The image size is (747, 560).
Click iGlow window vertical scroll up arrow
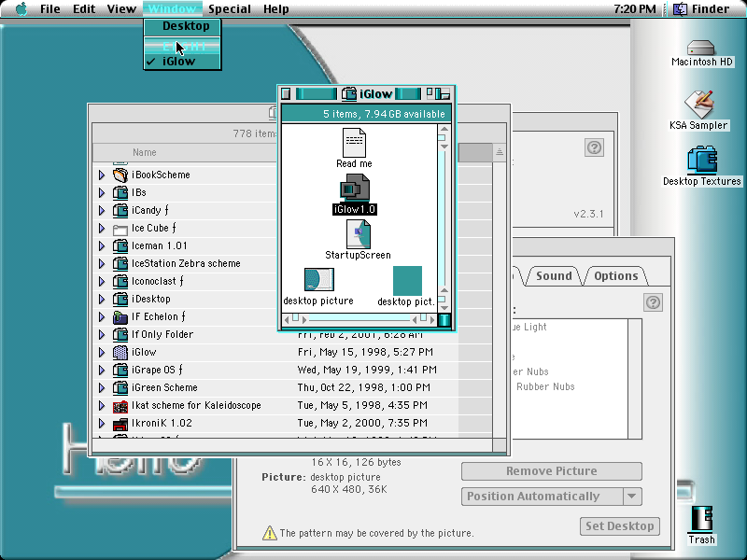444,129
